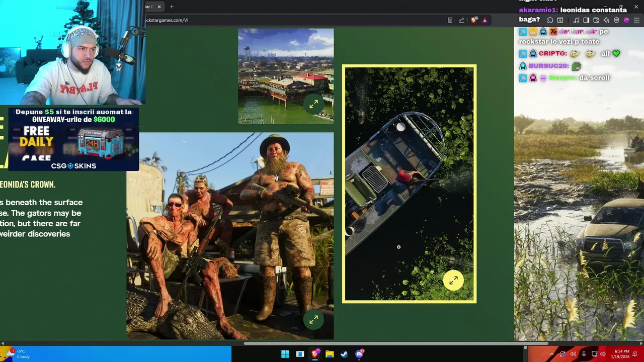Click the share page icon in address bar
Image resolution: width=644 pixels, height=362 pixels.
[x=461, y=20]
